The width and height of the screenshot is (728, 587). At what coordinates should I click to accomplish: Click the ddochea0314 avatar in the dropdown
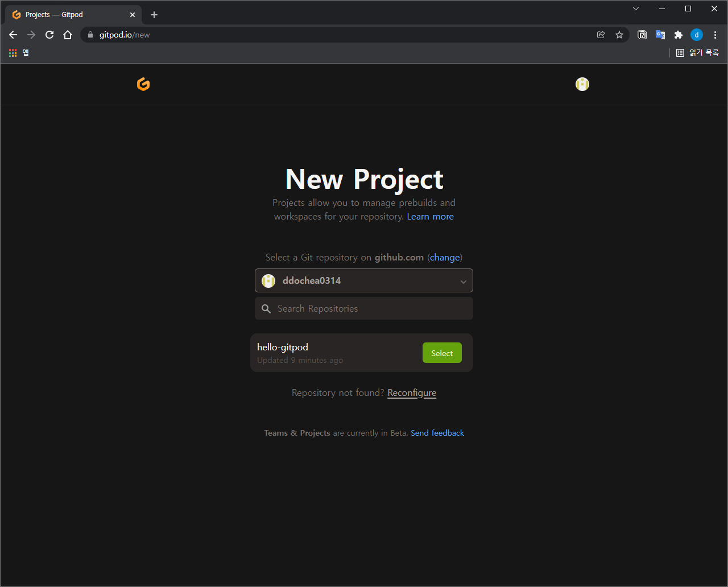pyautogui.click(x=268, y=281)
